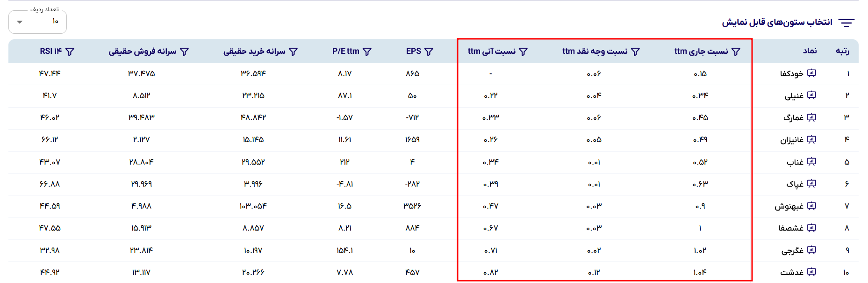
Task: Open filter for نسبت آنی ttm column
Action: click(524, 51)
